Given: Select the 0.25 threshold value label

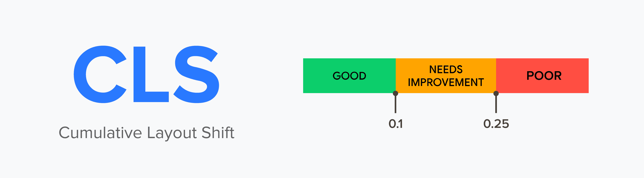Looking at the screenshot, I should [x=496, y=124].
